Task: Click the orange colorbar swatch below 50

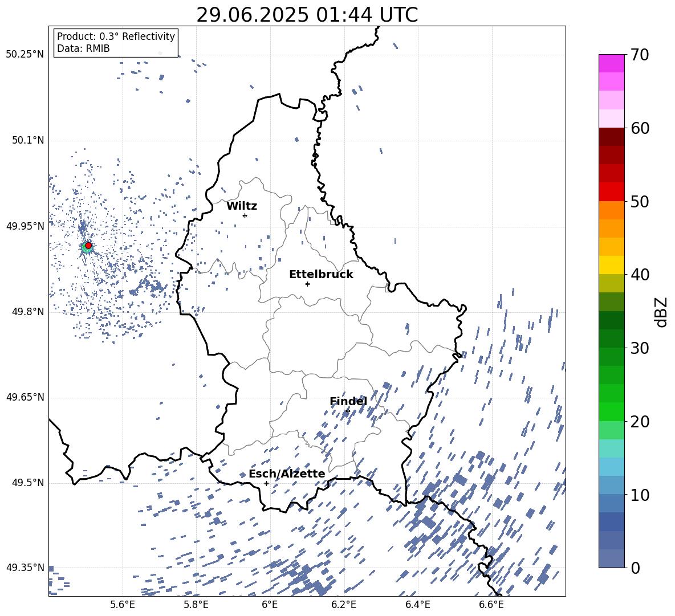Action: pyautogui.click(x=611, y=210)
